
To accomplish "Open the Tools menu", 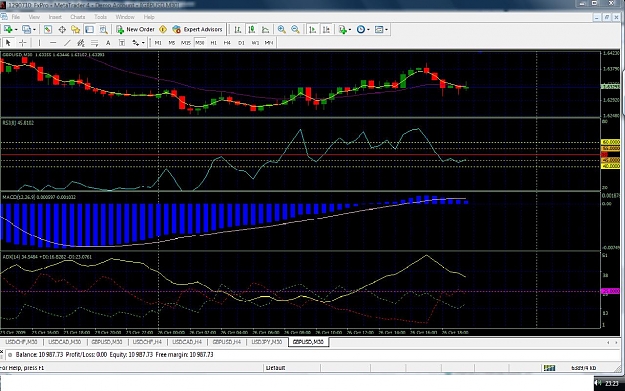I will [100, 17].
